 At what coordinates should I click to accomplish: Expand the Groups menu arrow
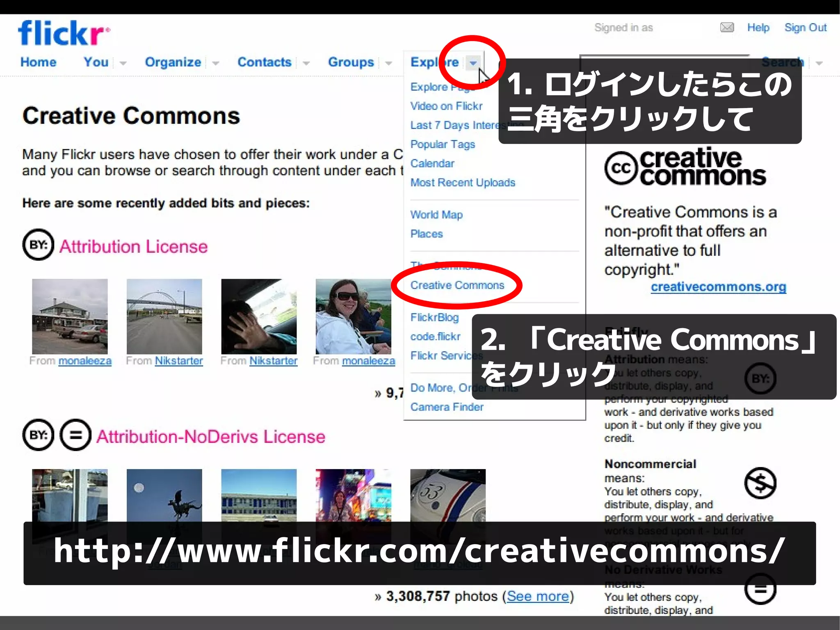(x=388, y=63)
